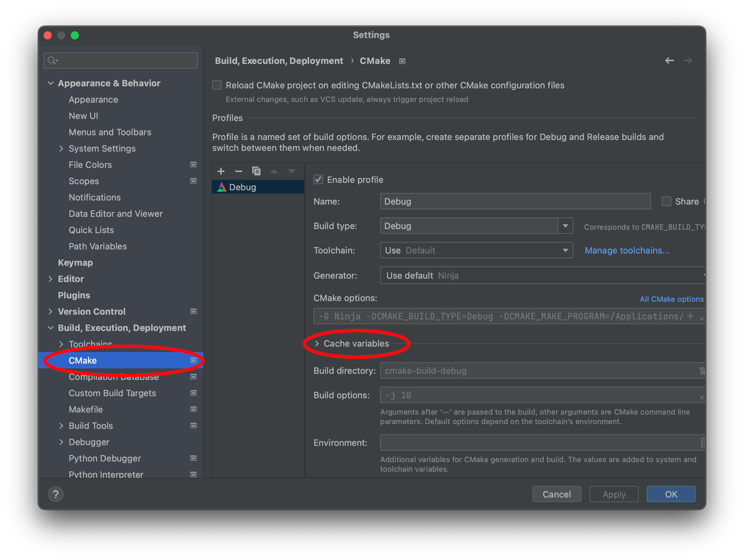Open Data Editor and Viewer page

point(116,214)
